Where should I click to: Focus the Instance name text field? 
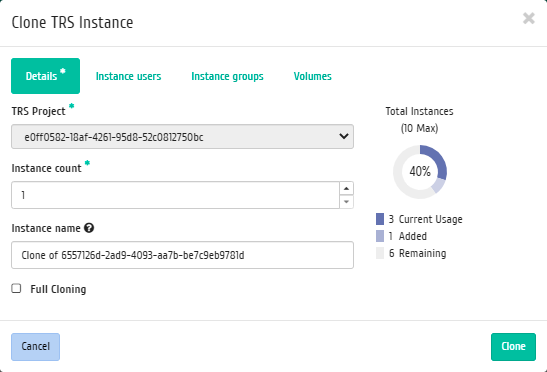(x=182, y=255)
